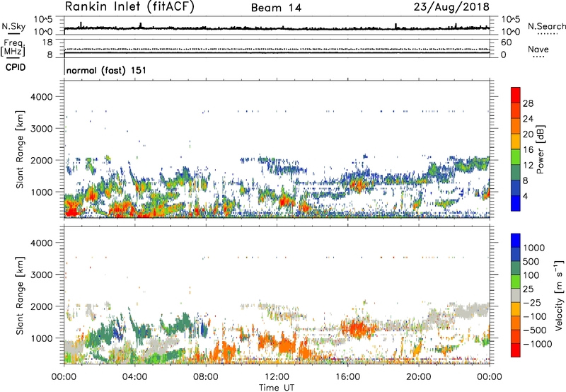Select the "Velocity [m s-1]" colorbar title
This screenshot has width=566, height=392.
559,295
